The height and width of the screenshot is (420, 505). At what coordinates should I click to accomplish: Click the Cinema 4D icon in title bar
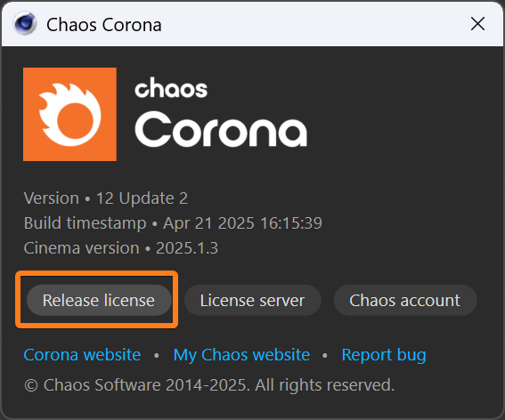25,23
